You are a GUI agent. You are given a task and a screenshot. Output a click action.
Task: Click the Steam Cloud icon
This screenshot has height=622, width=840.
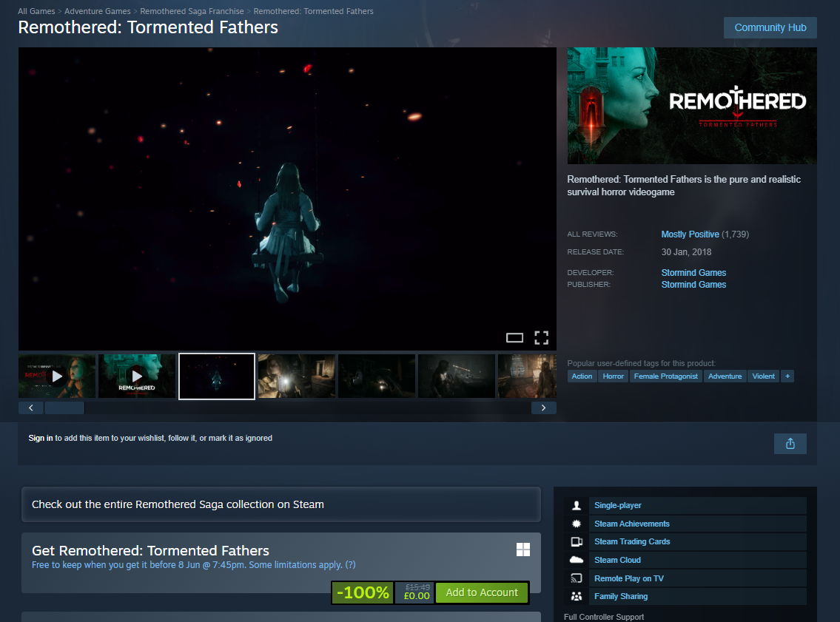[x=577, y=560]
